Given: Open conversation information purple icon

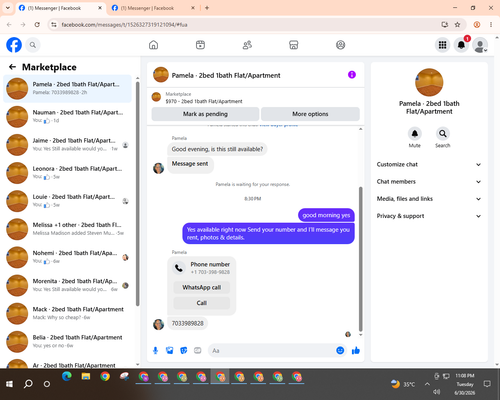Looking at the screenshot, I should point(352,75).
